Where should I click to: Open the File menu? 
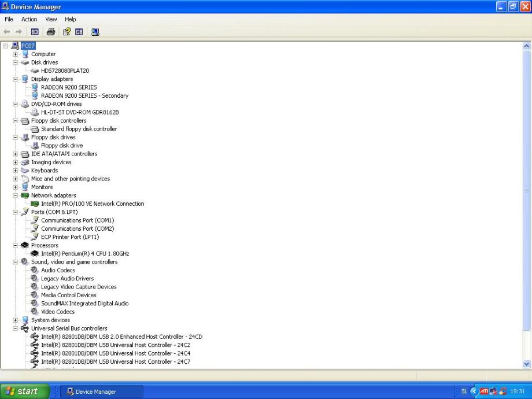[x=9, y=19]
